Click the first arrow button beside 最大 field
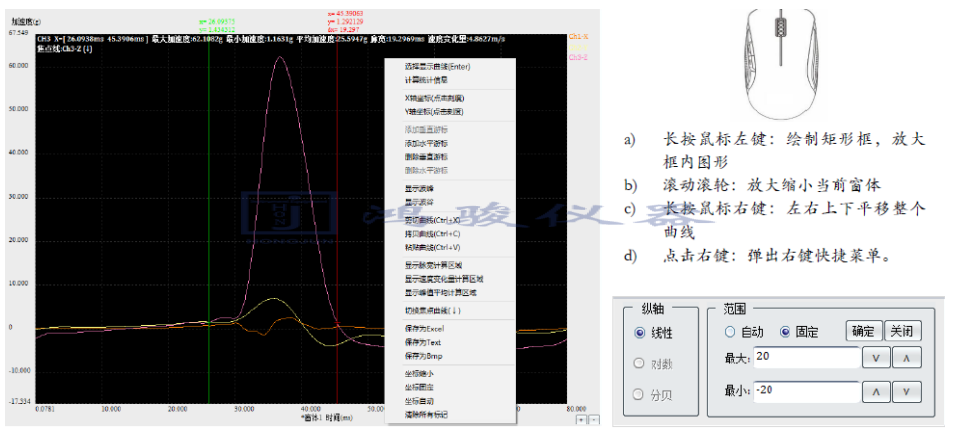Screen dimensions: 956x435 click(x=874, y=359)
